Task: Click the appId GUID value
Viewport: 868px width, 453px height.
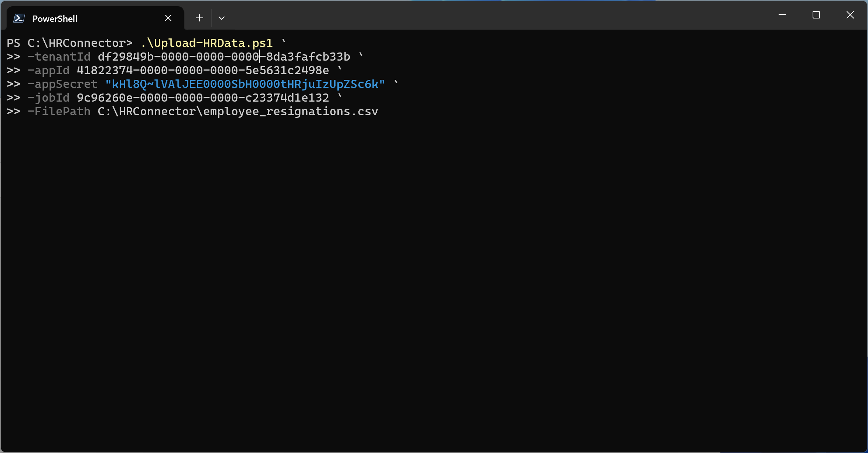Action: (202, 71)
